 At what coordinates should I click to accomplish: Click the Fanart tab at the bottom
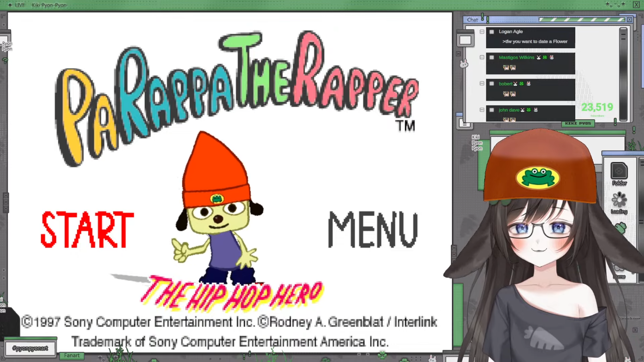[72, 356]
